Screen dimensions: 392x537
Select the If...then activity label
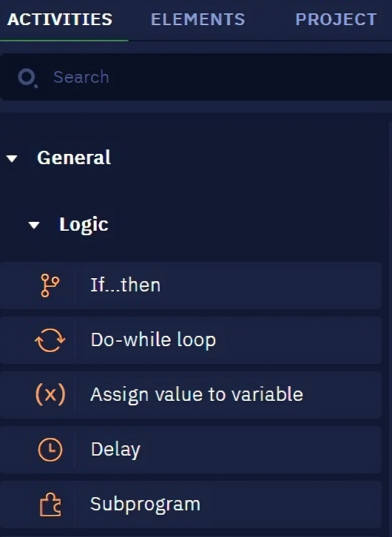(x=125, y=285)
